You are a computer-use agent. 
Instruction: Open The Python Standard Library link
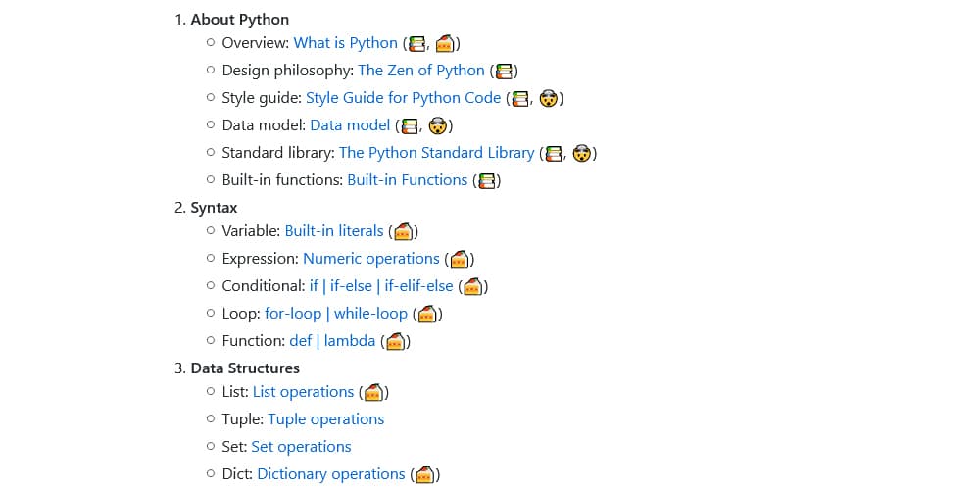coord(437,153)
